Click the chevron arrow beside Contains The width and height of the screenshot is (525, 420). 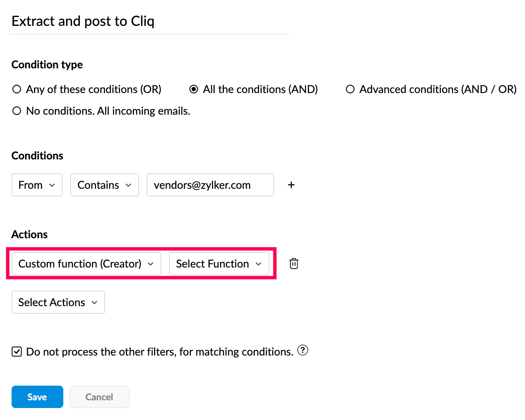tap(129, 185)
